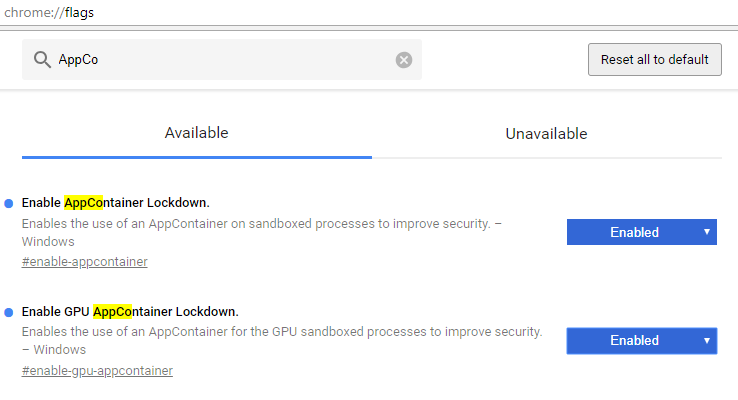Click the AppContainer sandboxed processes description text
Image resolution: width=738 pixels, height=400 pixels.
point(260,223)
